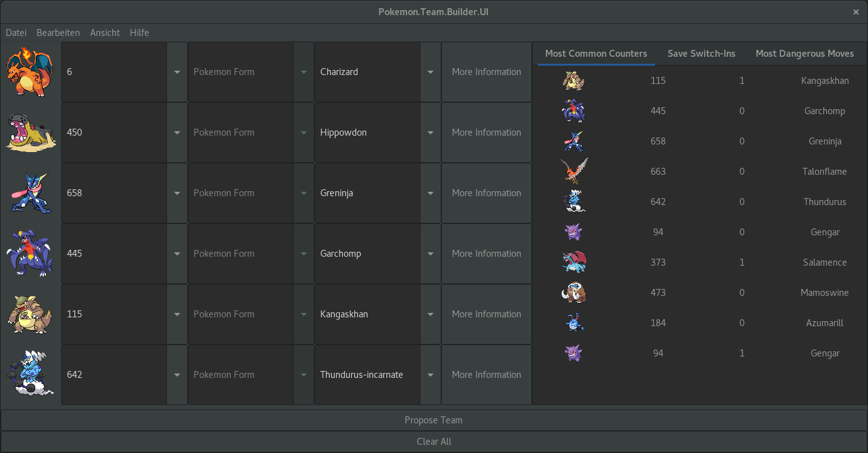Click the Pokemon Form field in Kangaskhan row
The height and width of the screenshot is (453, 868).
coord(241,314)
